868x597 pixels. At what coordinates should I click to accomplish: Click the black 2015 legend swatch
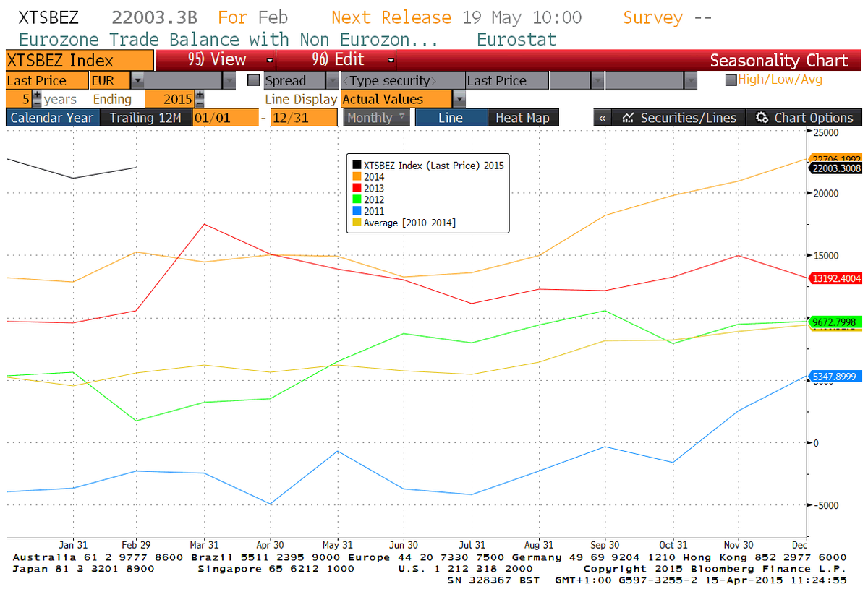(x=357, y=165)
